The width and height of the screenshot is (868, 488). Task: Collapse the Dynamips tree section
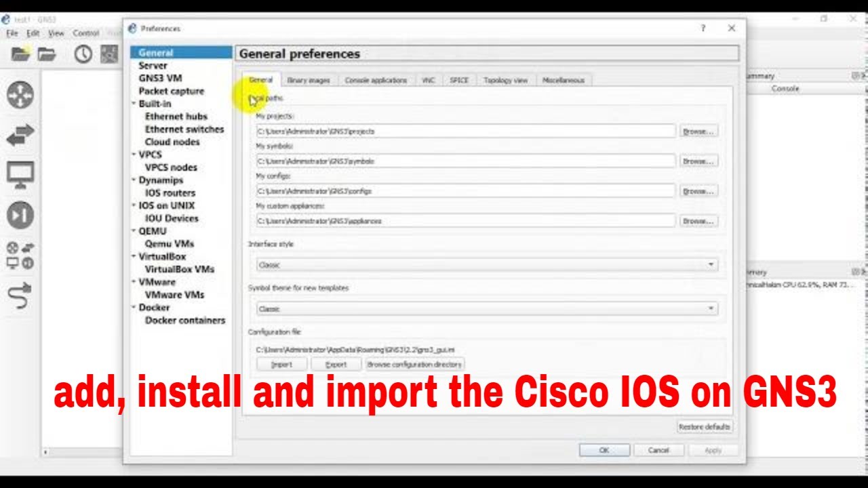click(134, 180)
